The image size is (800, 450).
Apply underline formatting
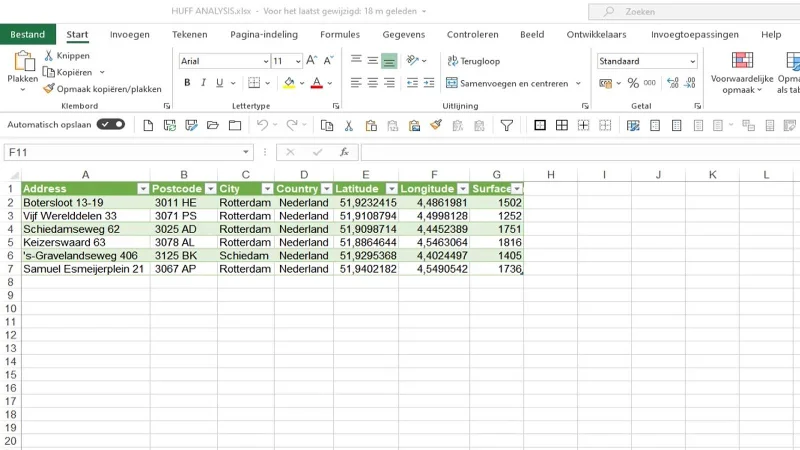[x=219, y=83]
